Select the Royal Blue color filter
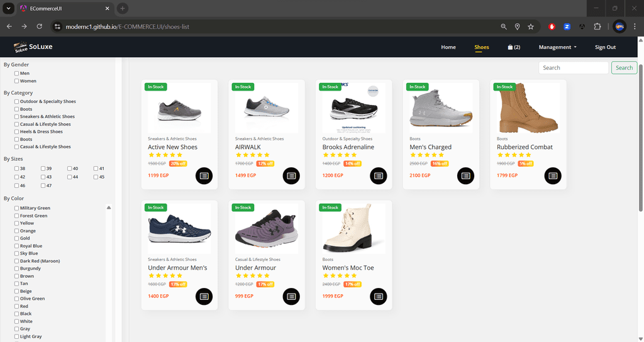This screenshot has height=342, width=644. (17, 246)
